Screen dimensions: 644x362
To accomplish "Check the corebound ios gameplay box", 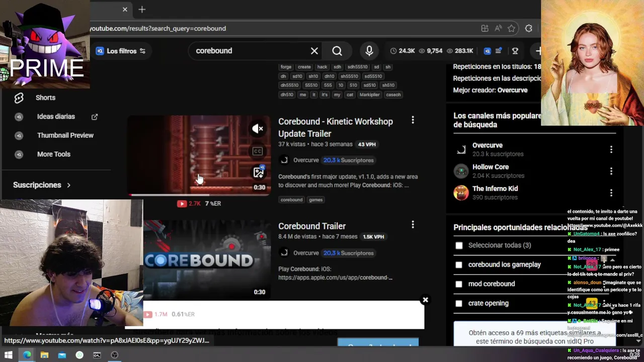I will pyautogui.click(x=459, y=265).
